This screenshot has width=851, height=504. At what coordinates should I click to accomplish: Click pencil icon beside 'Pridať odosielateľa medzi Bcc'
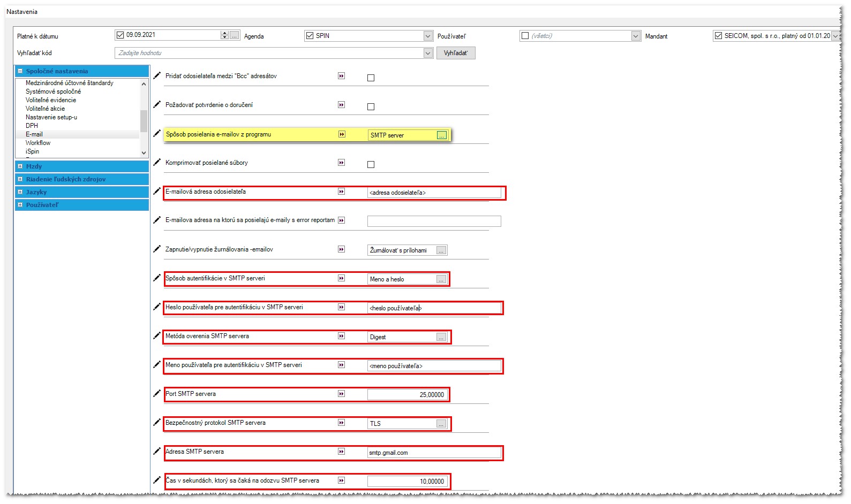pyautogui.click(x=157, y=75)
